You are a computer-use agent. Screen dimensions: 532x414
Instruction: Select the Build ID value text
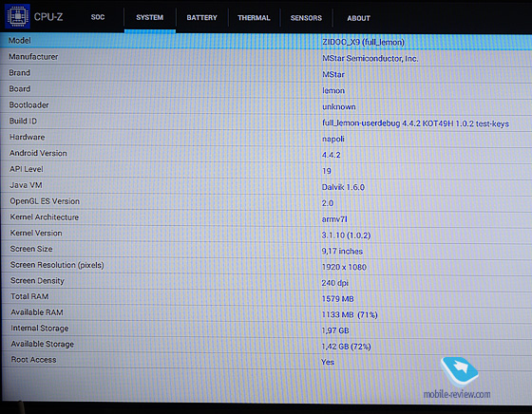pos(415,123)
